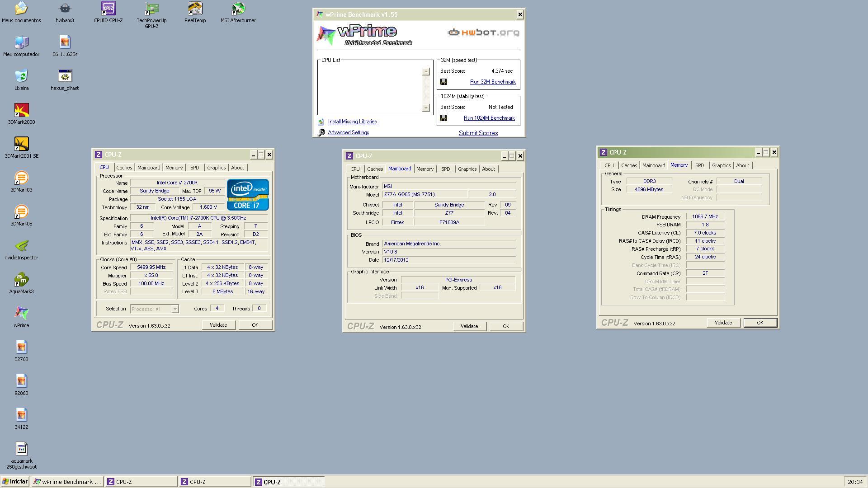The width and height of the screenshot is (868, 488).
Task: Click Install Missing Libraries link
Action: pyautogui.click(x=352, y=122)
